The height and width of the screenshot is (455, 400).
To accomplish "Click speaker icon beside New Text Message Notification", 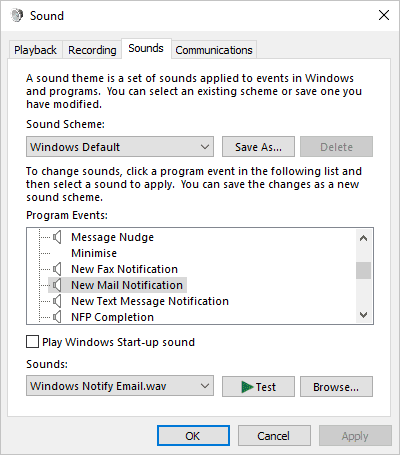I will (57, 301).
